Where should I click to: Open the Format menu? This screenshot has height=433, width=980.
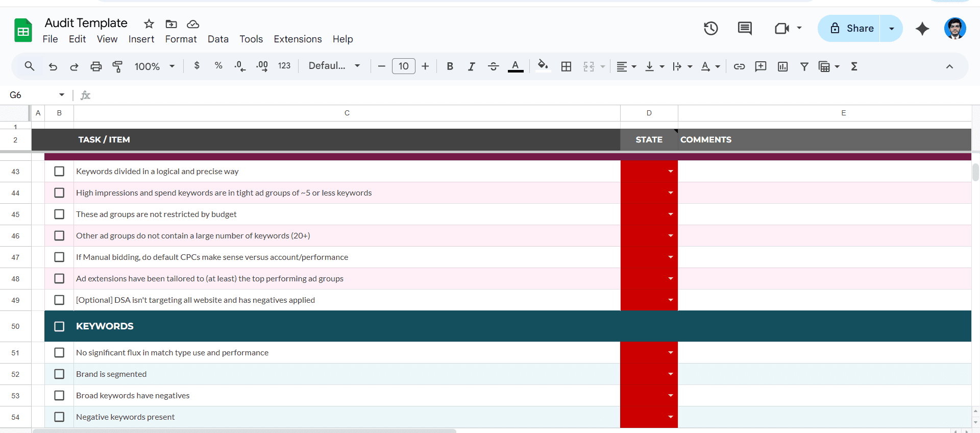[x=181, y=39]
